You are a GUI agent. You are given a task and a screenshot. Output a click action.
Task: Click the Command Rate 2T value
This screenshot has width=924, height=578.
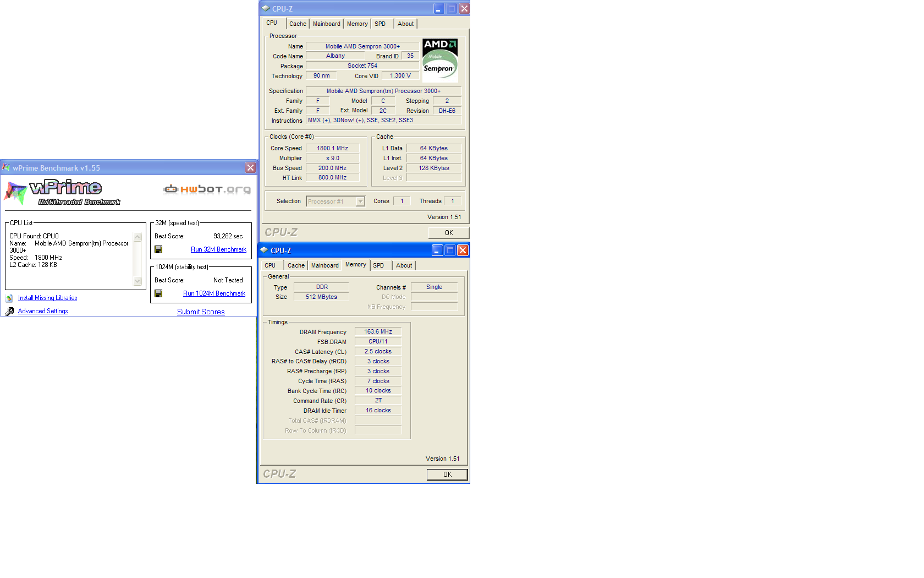(x=378, y=401)
